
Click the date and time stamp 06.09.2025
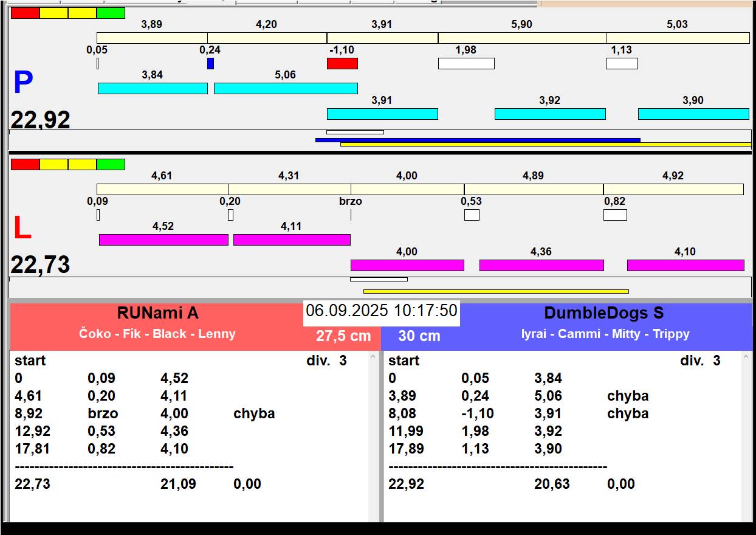point(381,311)
